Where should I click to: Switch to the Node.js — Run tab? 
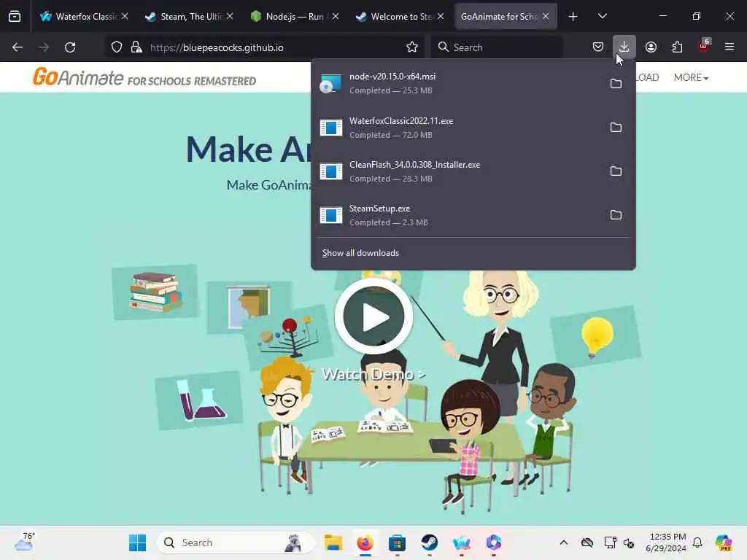point(295,16)
